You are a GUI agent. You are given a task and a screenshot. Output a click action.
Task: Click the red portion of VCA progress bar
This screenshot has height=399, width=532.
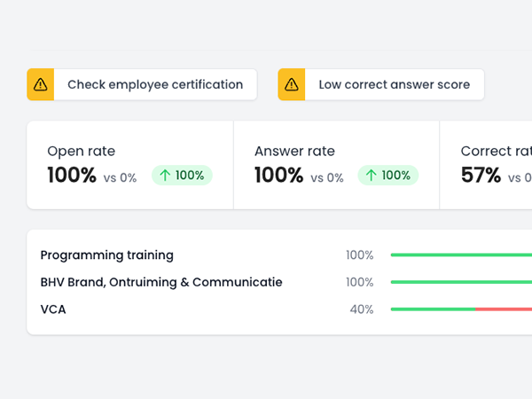505,309
